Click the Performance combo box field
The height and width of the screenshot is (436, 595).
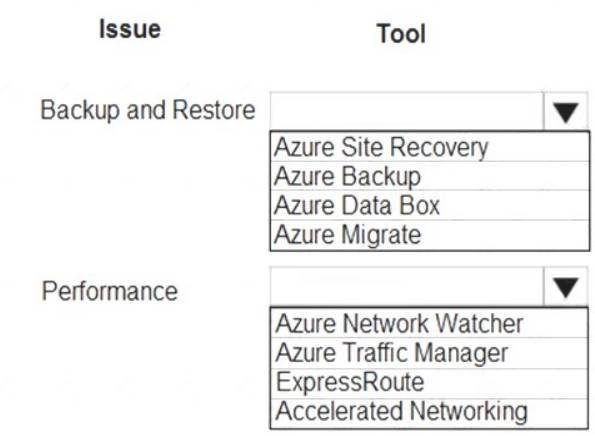click(407, 287)
